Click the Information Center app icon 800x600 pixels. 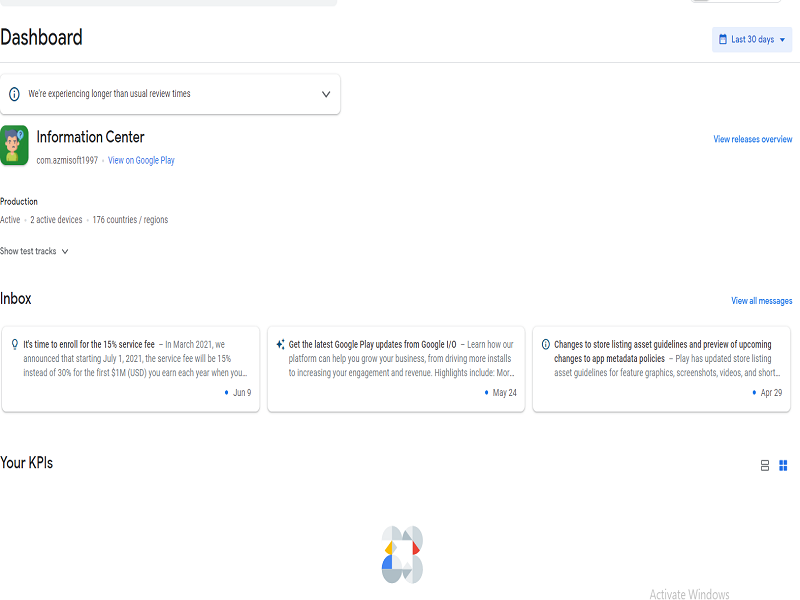pyautogui.click(x=14, y=145)
